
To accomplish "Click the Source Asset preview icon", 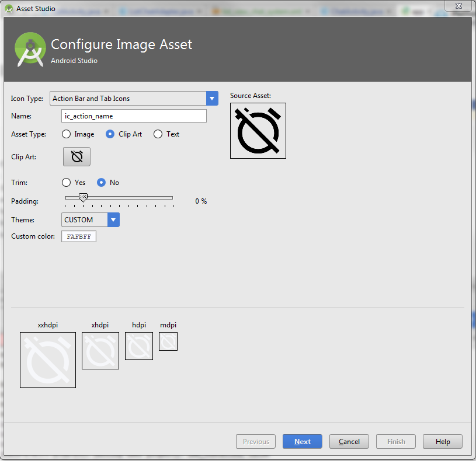I will [258, 130].
